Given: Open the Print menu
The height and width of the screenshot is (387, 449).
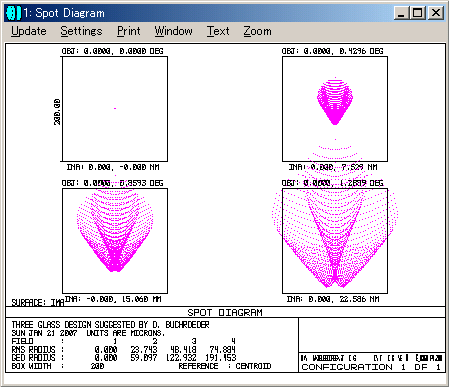Looking at the screenshot, I should tap(129, 31).
